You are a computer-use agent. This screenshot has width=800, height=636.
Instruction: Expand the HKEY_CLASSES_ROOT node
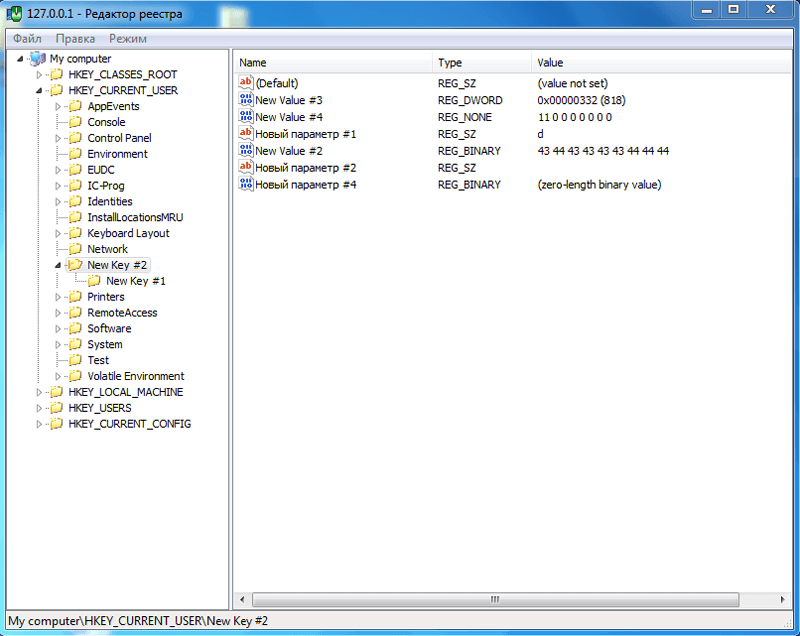pos(39,75)
